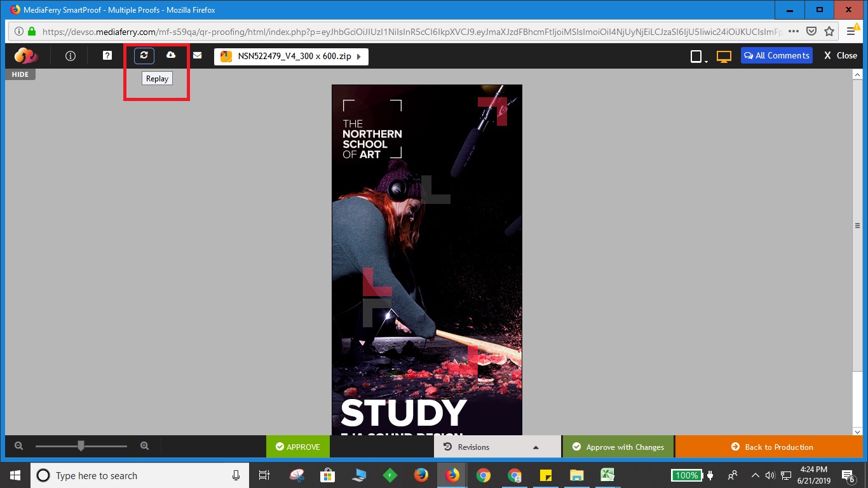Open Task View on taskbar
Viewport: 868px width, 488px height.
coord(265,475)
